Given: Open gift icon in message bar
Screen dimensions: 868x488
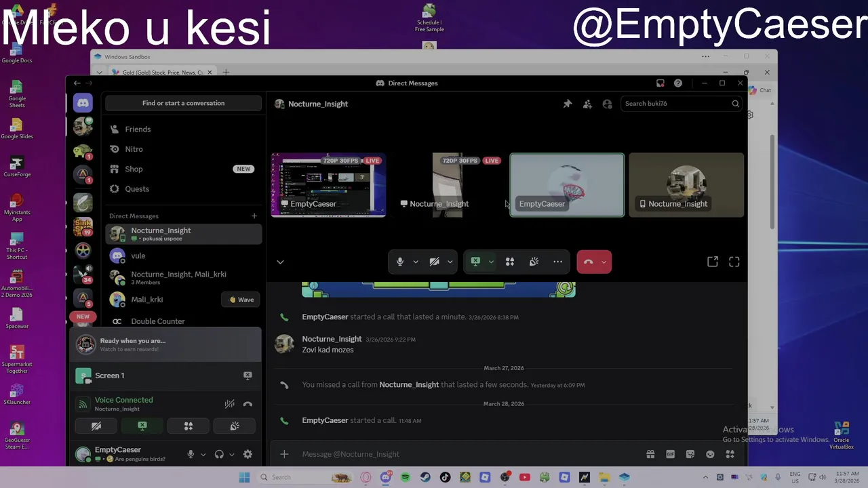Looking at the screenshot, I should 650,454.
